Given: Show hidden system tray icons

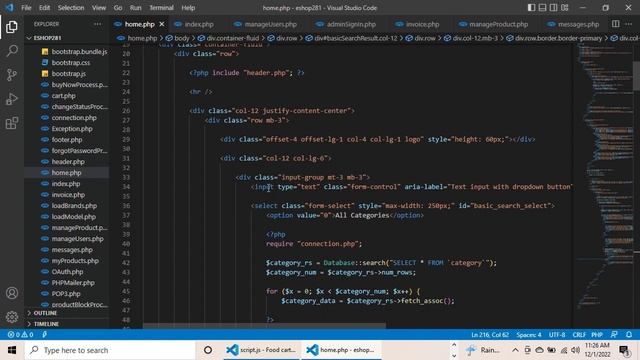Looking at the screenshot, I should click(515, 350).
